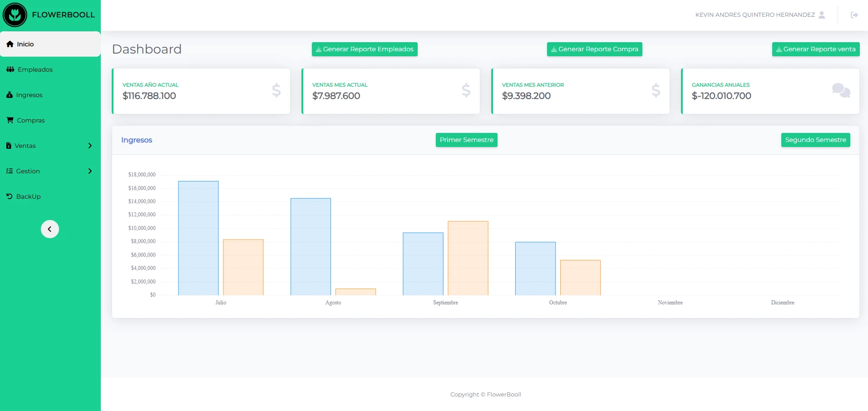Click the blue Agosto bar in chart
Screen dimensions: 868x411
click(311, 247)
